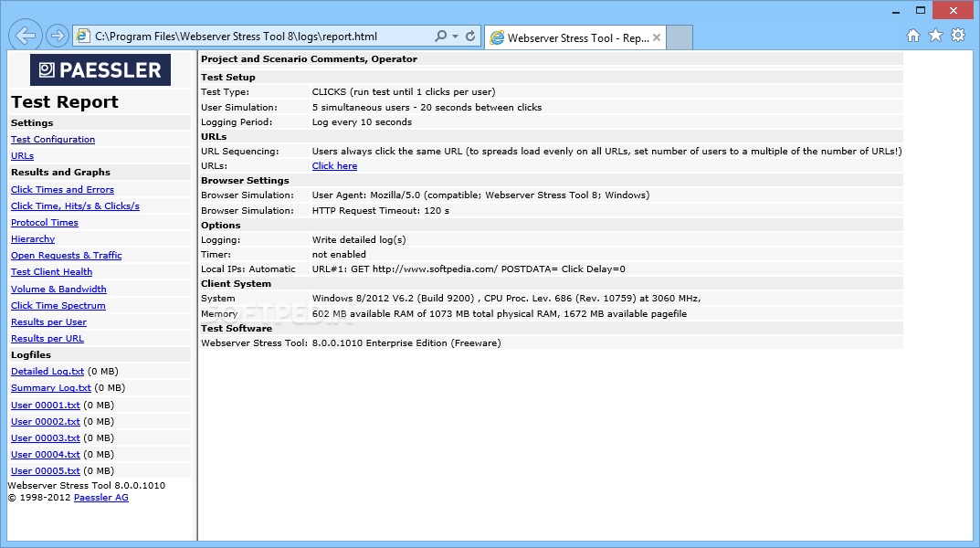
Task: Open the Click Time Spectrum link
Action: point(58,306)
